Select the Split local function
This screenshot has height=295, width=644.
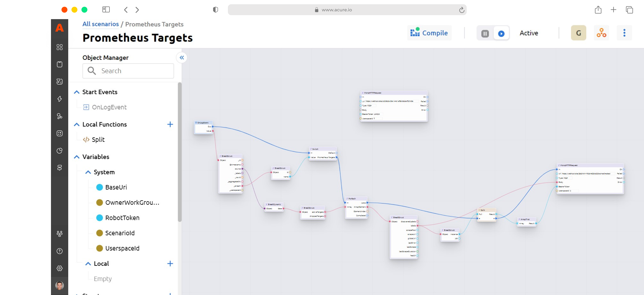point(98,140)
